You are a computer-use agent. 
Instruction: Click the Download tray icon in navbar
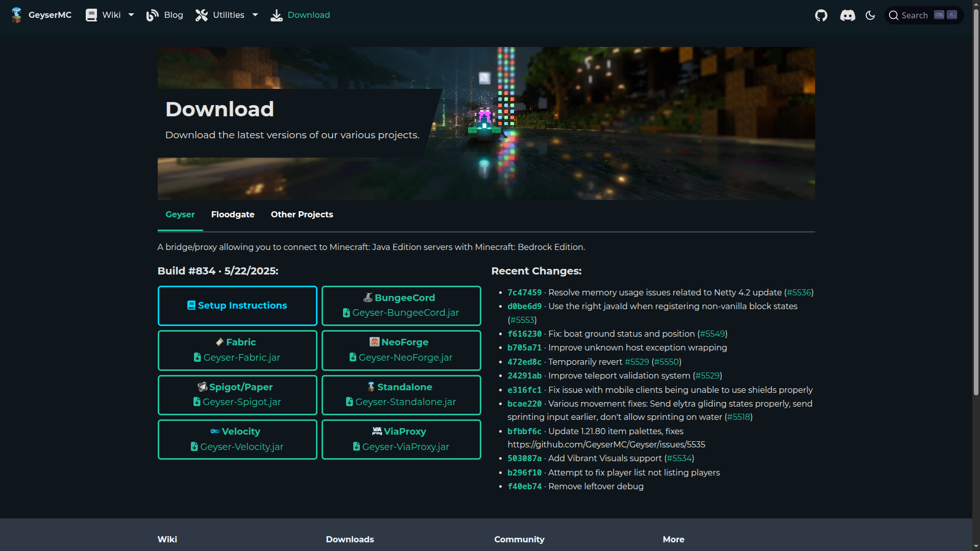(x=276, y=15)
